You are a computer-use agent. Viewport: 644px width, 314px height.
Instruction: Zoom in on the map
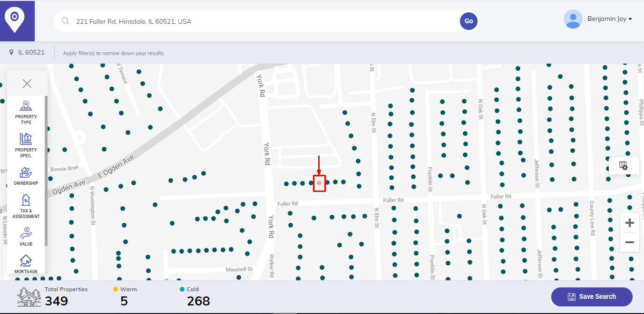[630, 223]
